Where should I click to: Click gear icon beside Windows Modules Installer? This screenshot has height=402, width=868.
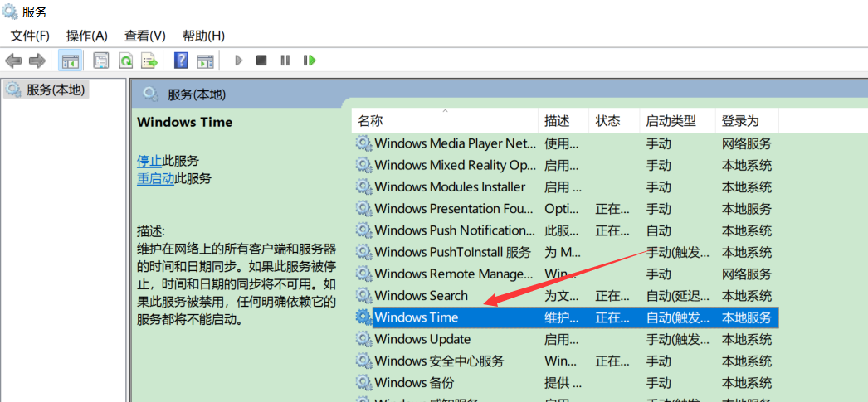(x=363, y=186)
